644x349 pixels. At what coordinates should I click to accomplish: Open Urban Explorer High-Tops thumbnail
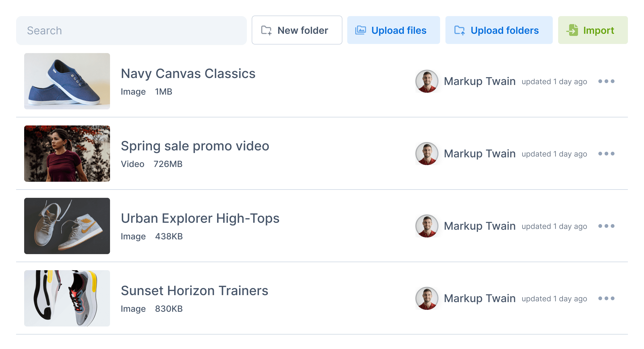point(67,226)
